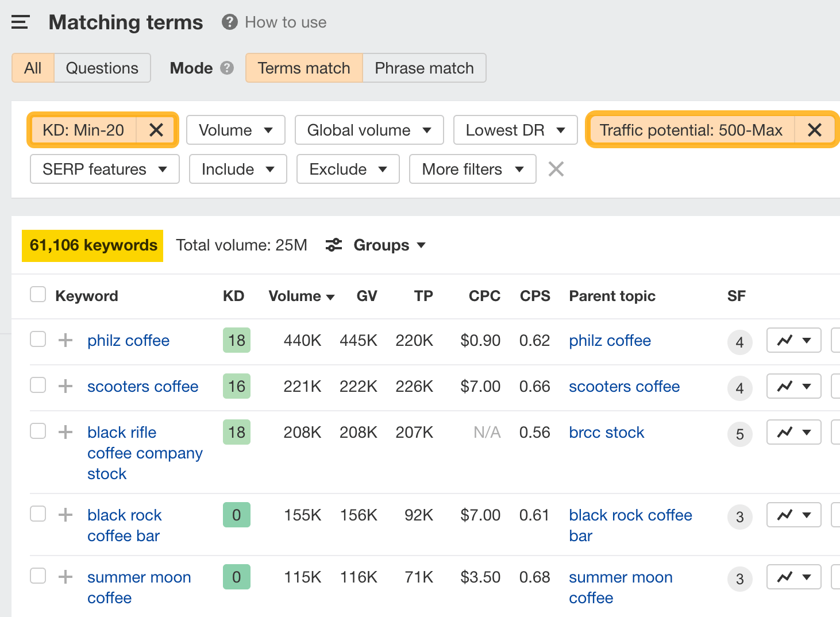
Task: Open the Volume filter dropdown
Action: click(236, 130)
